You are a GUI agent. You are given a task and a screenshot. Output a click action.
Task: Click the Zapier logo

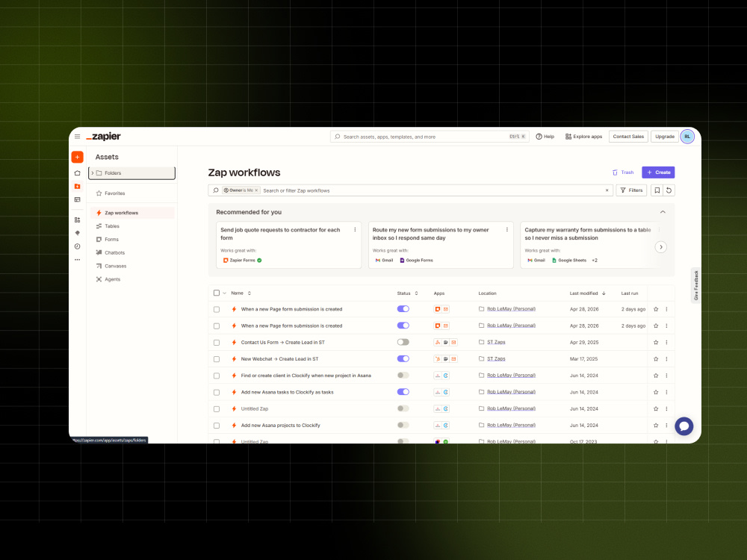click(103, 137)
